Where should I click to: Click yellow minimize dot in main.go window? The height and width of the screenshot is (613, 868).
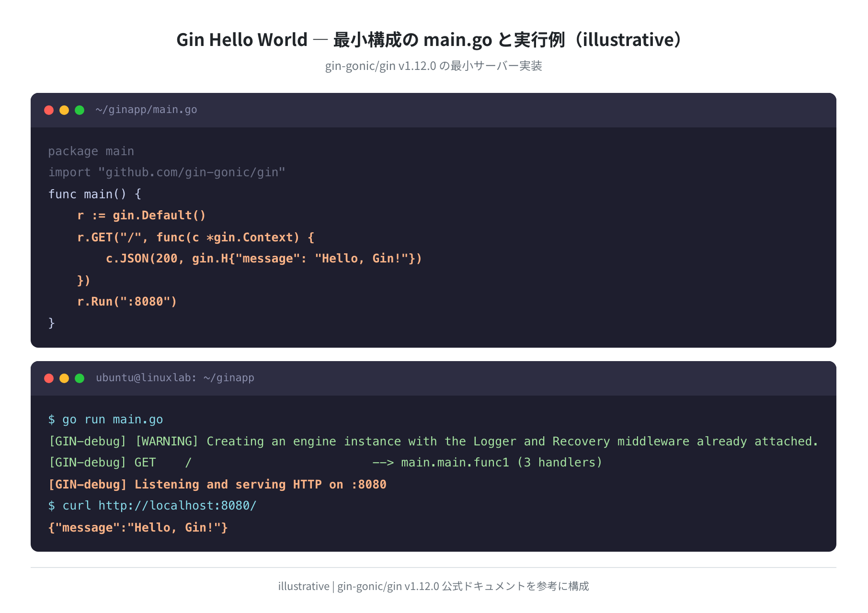pos(64,110)
